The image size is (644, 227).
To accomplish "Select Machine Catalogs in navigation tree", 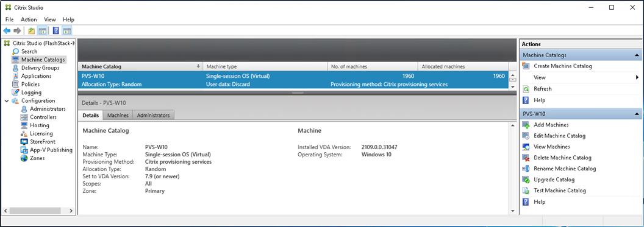I will click(x=43, y=60).
